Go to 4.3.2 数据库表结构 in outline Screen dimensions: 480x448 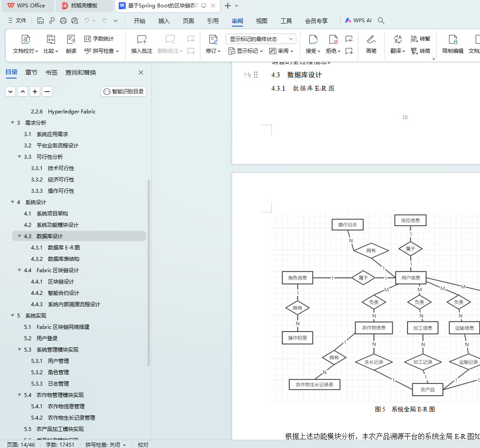click(55, 259)
